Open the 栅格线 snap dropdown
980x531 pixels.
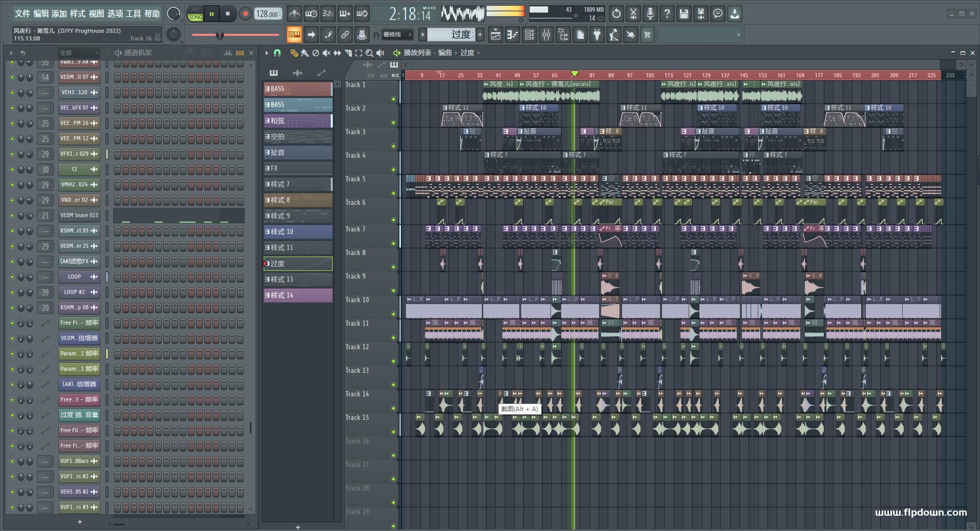point(397,35)
